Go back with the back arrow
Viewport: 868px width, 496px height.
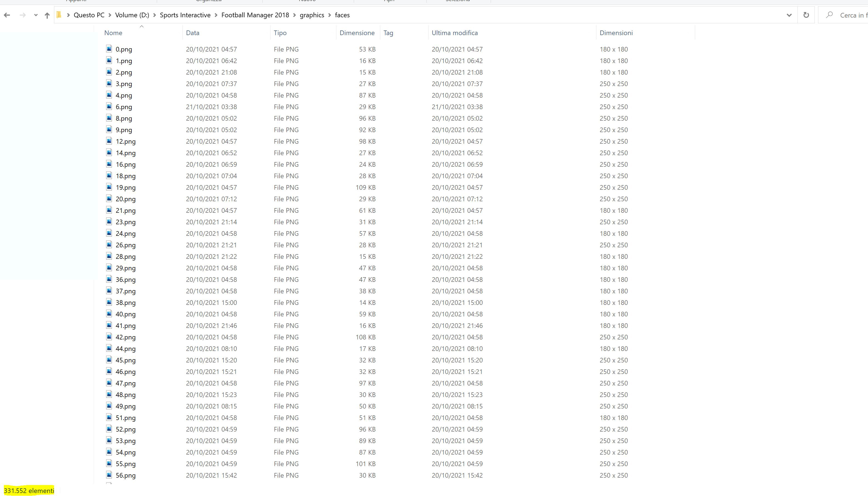click(x=7, y=15)
